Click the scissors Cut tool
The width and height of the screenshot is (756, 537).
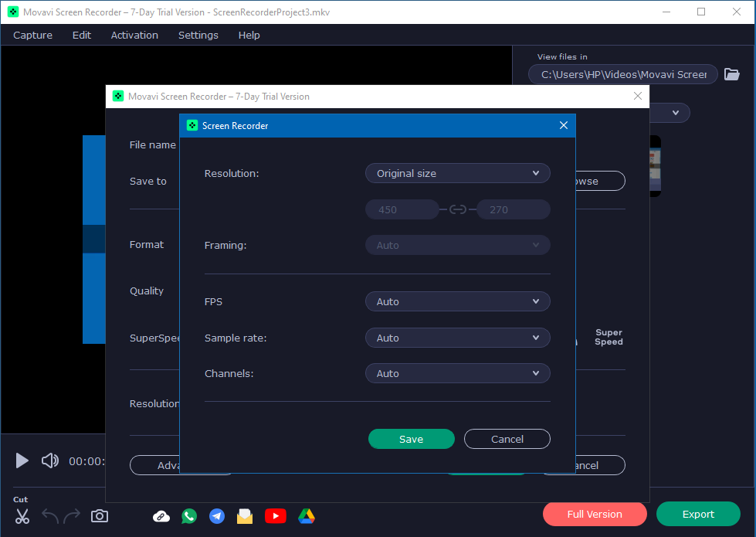pos(22,516)
